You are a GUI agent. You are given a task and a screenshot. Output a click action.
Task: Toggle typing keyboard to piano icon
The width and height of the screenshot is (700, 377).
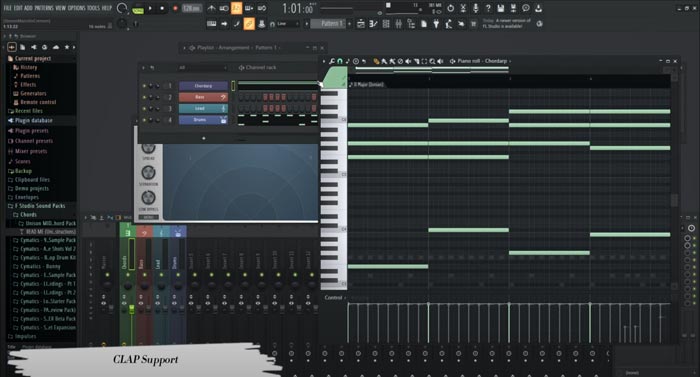point(212,24)
